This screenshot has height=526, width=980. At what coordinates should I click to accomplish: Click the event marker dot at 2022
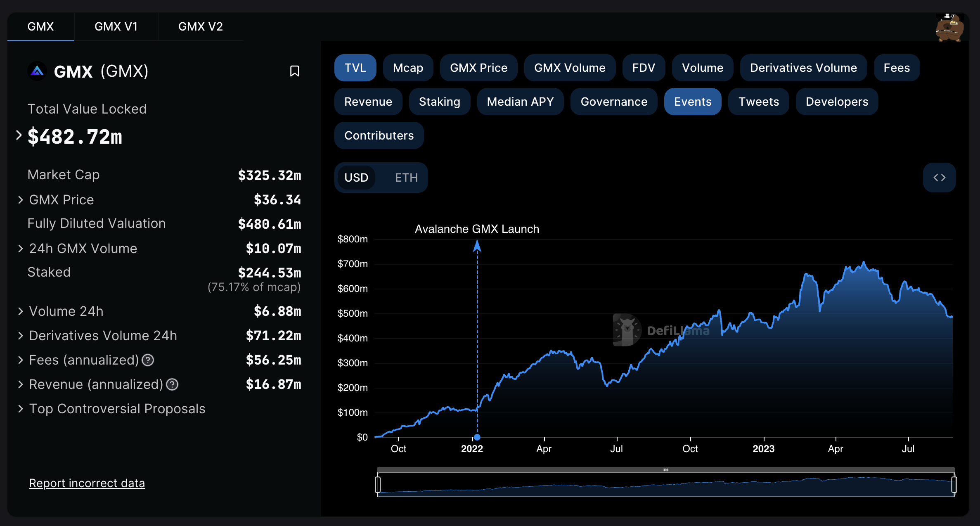coord(477,437)
